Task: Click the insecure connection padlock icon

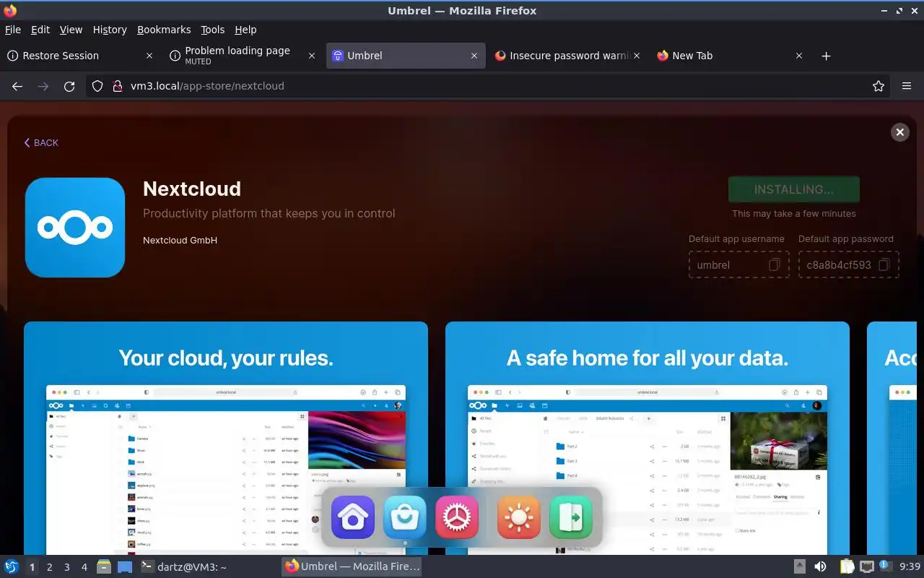Action: pyautogui.click(x=118, y=86)
